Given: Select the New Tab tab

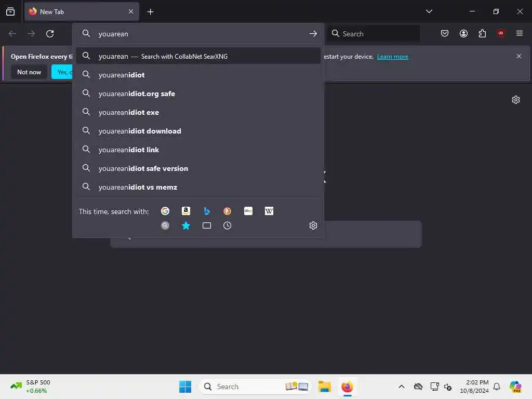Looking at the screenshot, I should (82, 11).
